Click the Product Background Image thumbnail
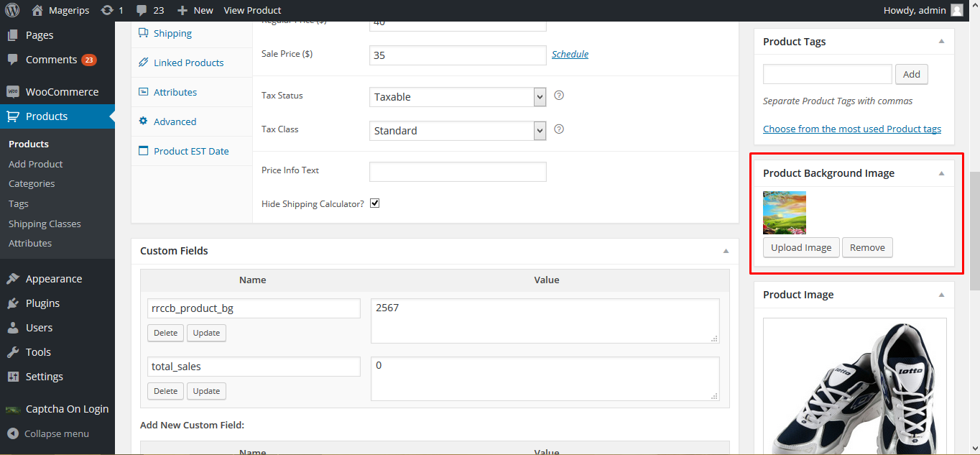980x455 pixels. click(785, 213)
